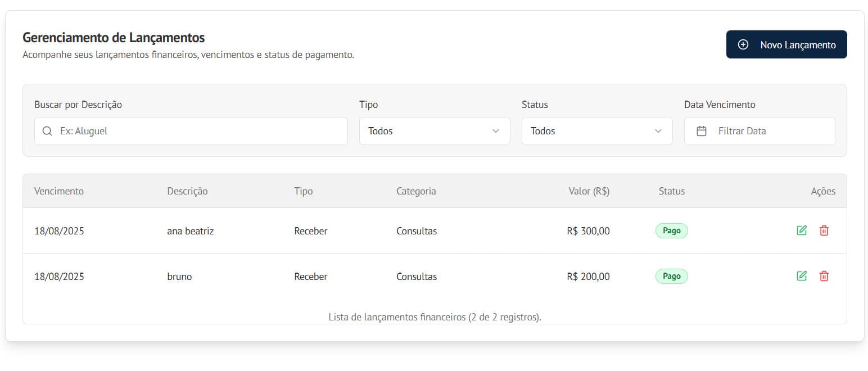Click the records count caption below table
The width and height of the screenshot is (868, 371).
(x=435, y=317)
